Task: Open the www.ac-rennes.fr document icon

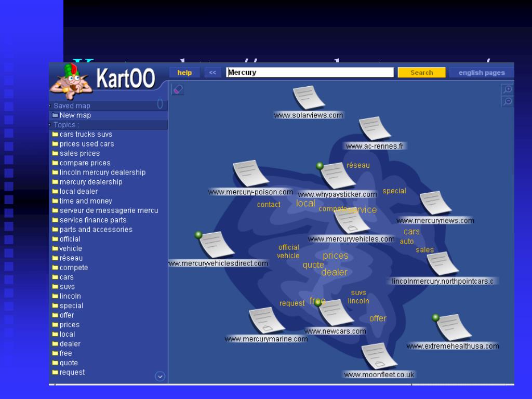Action: coord(375,129)
